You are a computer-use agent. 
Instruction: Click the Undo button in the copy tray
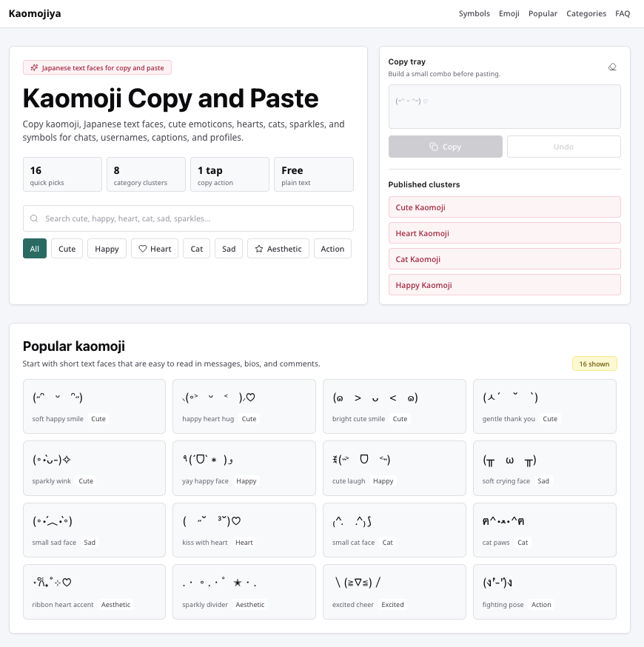pos(563,147)
